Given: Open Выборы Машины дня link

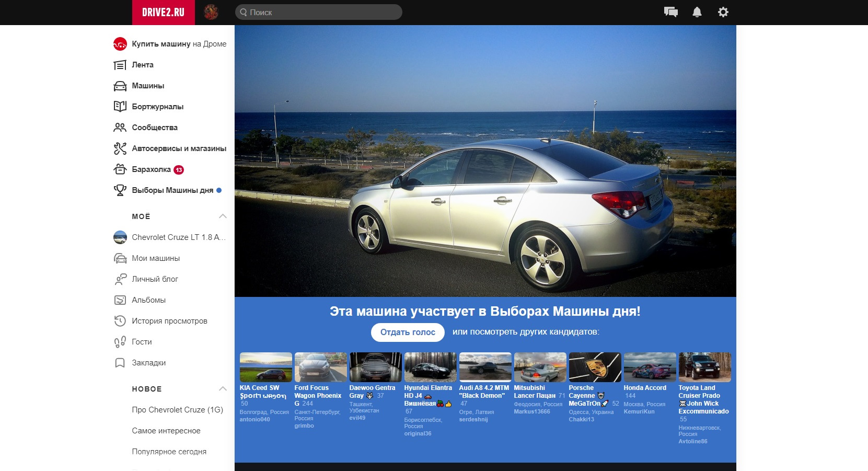Looking at the screenshot, I should pos(172,190).
